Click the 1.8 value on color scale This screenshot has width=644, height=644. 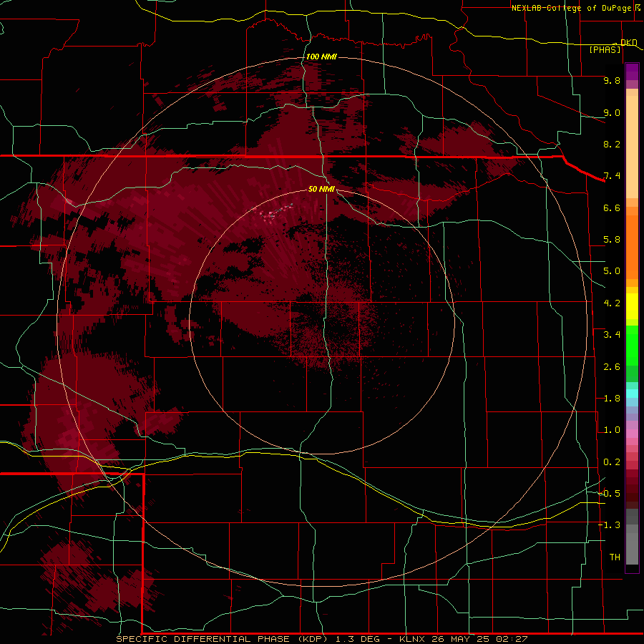612,399
